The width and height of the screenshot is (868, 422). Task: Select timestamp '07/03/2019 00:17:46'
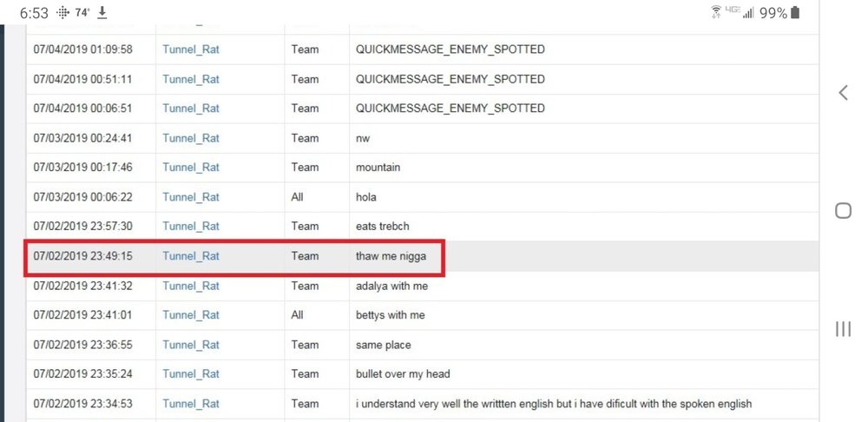coord(83,168)
